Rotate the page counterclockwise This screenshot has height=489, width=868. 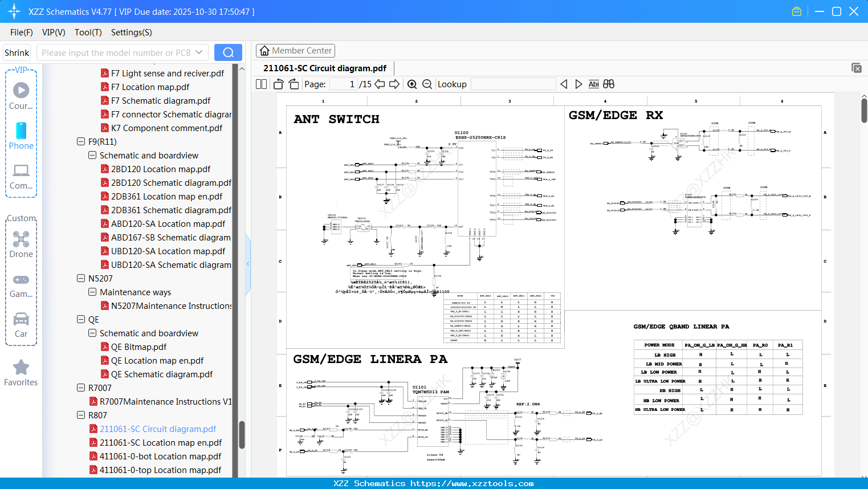[x=279, y=84]
